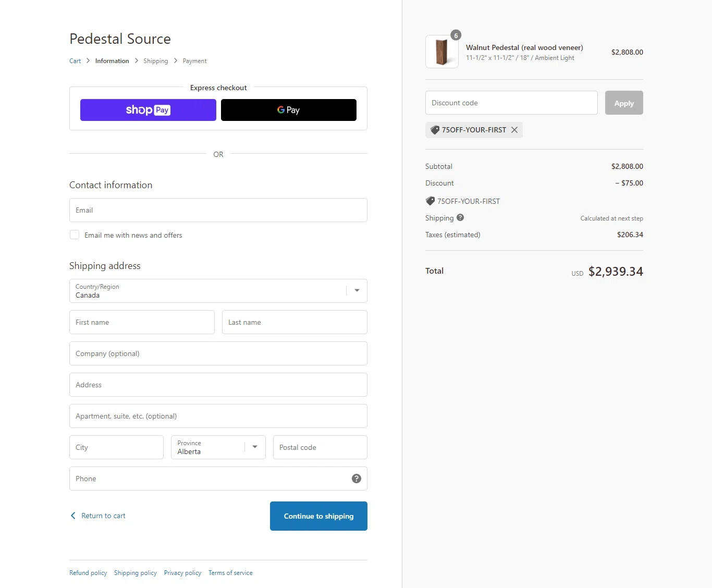712x588 pixels.
Task: Go to the Cart breadcrumb
Action: click(x=75, y=61)
